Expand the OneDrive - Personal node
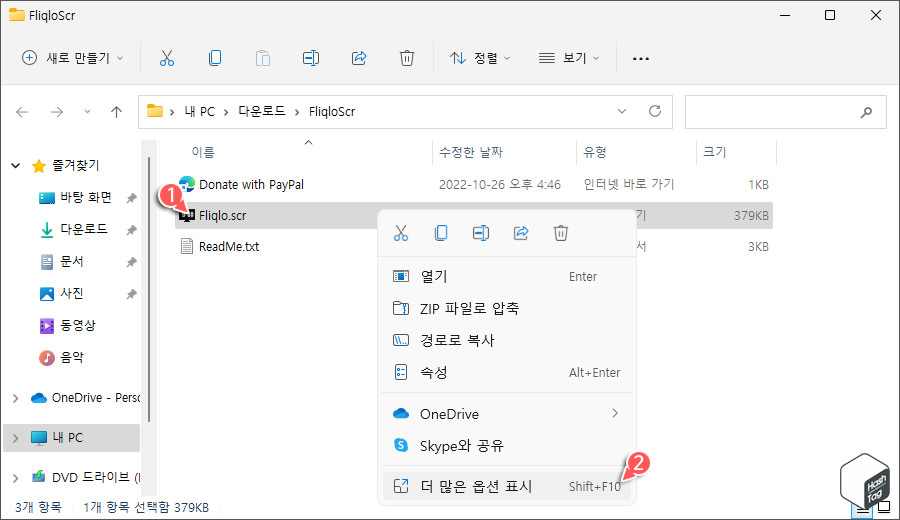Image resolution: width=900 pixels, height=520 pixels. click(x=15, y=398)
